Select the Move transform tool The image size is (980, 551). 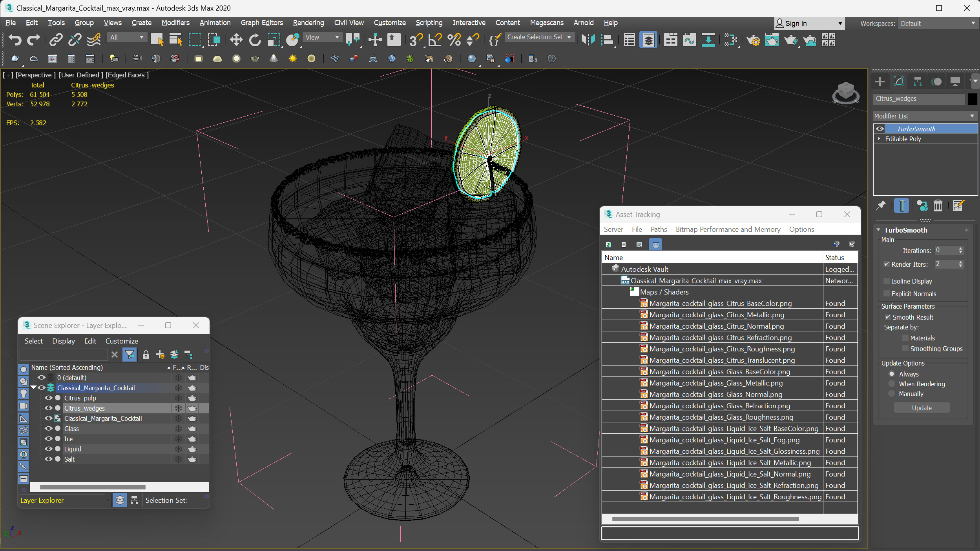tap(236, 40)
